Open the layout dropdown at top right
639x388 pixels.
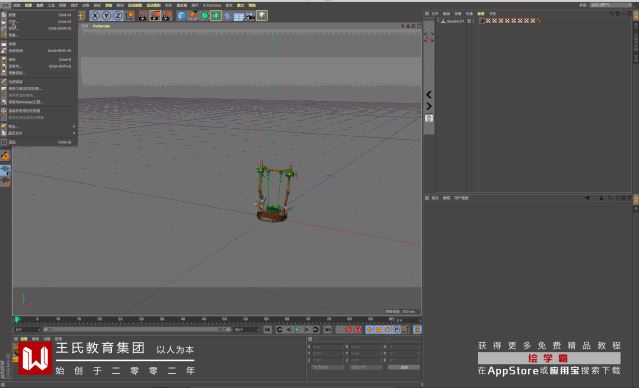(x=611, y=5)
